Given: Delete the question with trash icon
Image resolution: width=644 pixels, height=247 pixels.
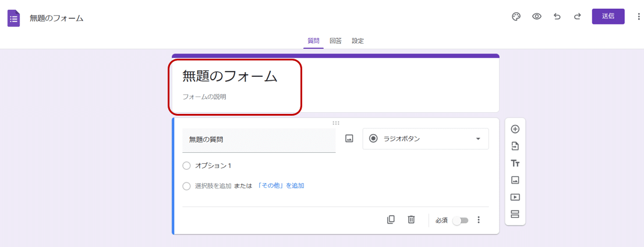Looking at the screenshot, I should coord(411,220).
